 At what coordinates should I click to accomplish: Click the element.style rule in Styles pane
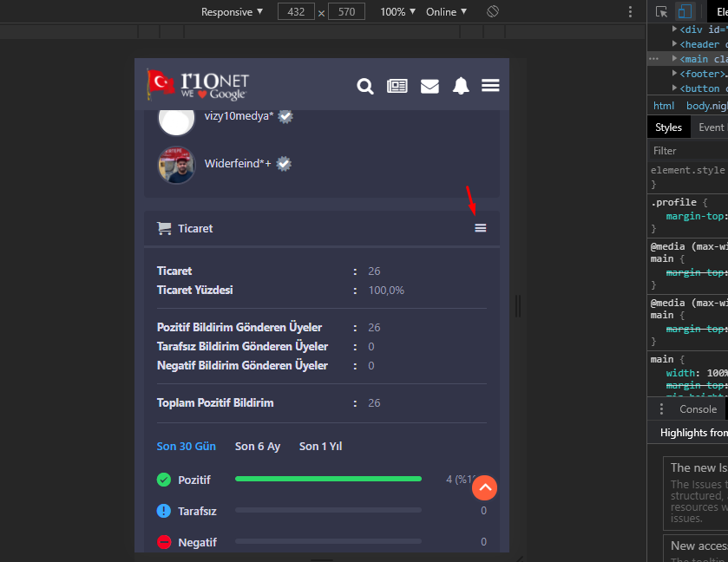(687, 170)
